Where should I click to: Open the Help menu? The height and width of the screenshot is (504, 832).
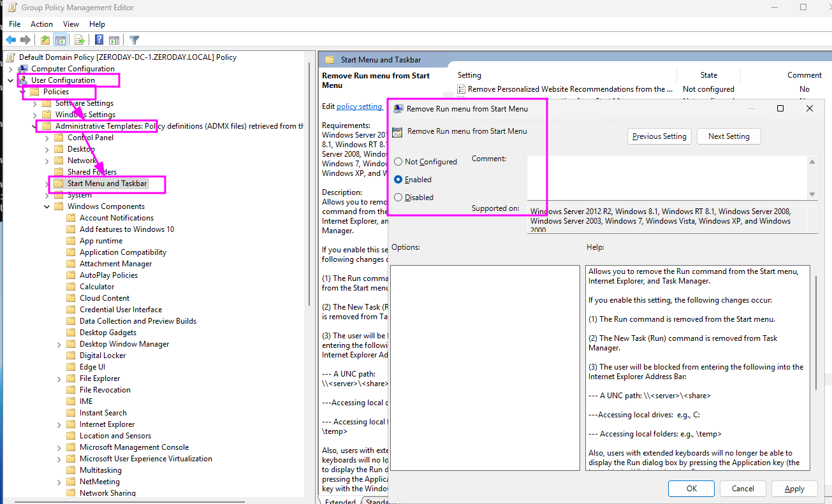tap(97, 24)
